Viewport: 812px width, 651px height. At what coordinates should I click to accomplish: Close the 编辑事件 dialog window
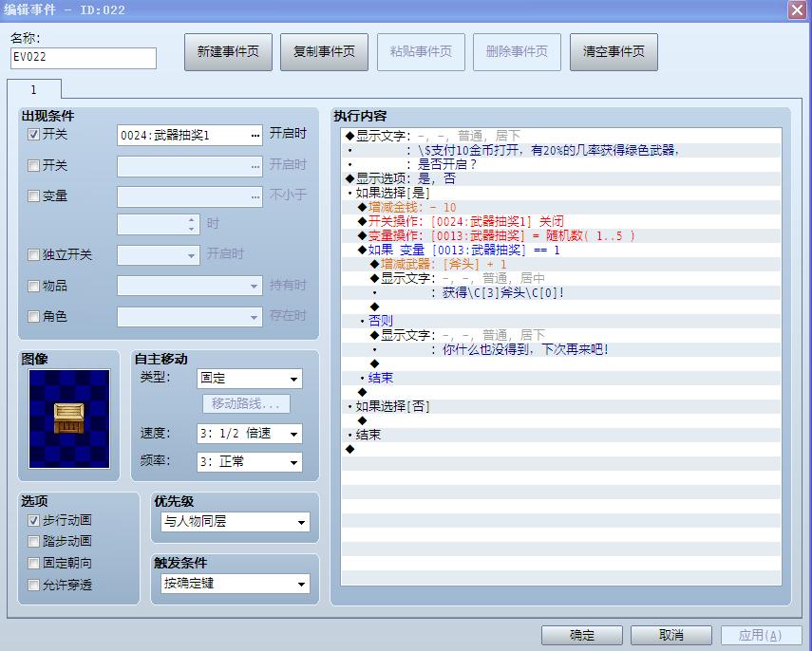(x=797, y=9)
